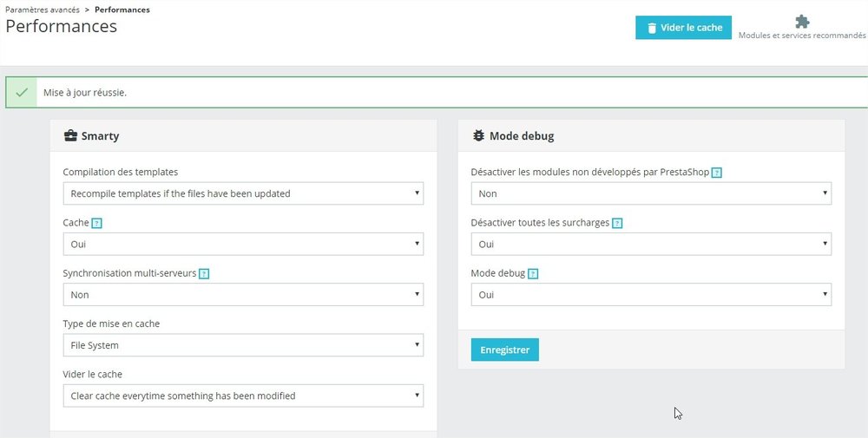The image size is (868, 438).
Task: Open Désactiver toutes les surcharges dropdown
Action: (651, 244)
